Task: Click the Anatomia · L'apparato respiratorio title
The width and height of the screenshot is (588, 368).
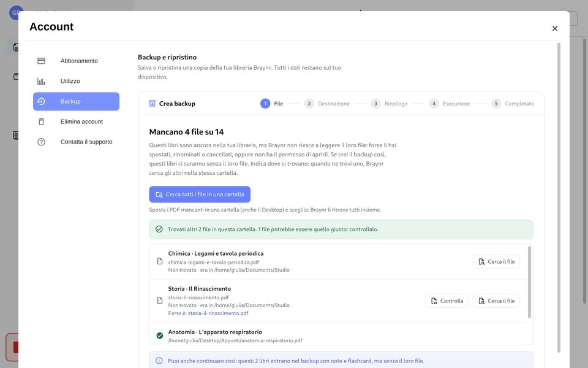Action: click(215, 332)
